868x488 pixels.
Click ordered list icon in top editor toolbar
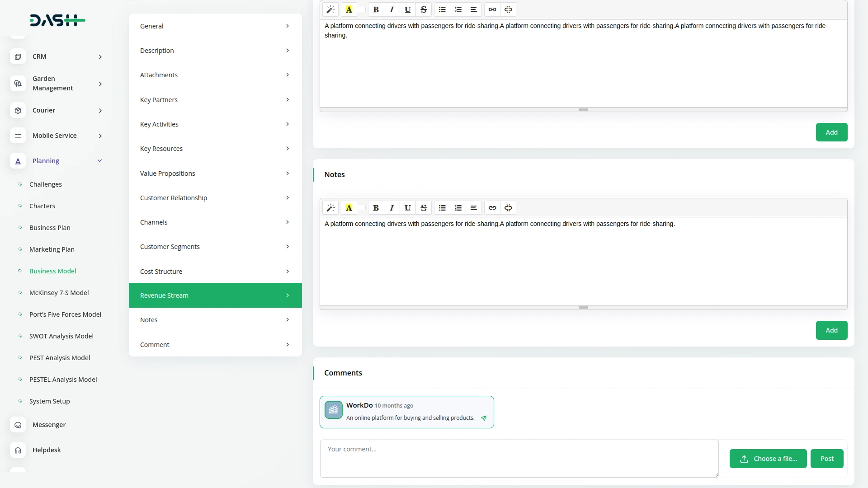click(x=458, y=9)
